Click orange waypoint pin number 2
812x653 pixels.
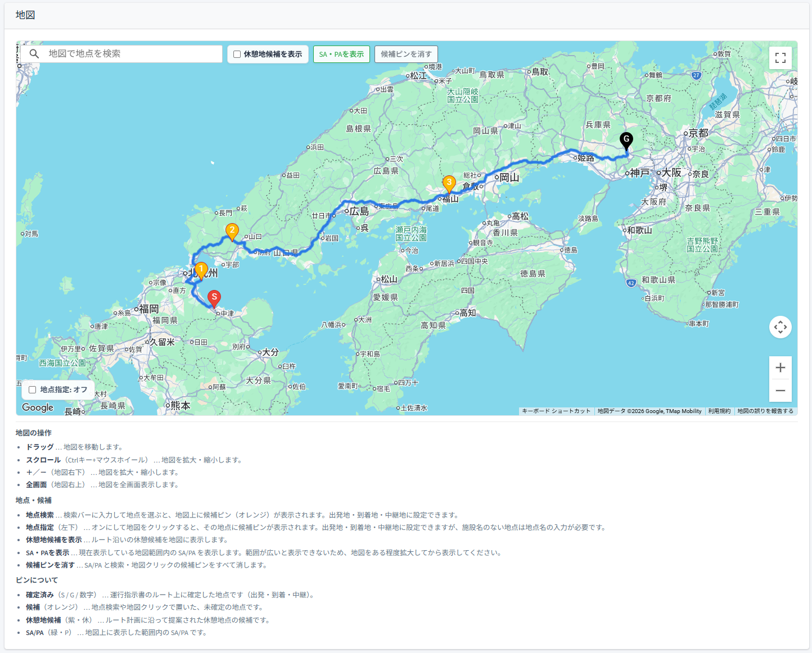(x=232, y=232)
